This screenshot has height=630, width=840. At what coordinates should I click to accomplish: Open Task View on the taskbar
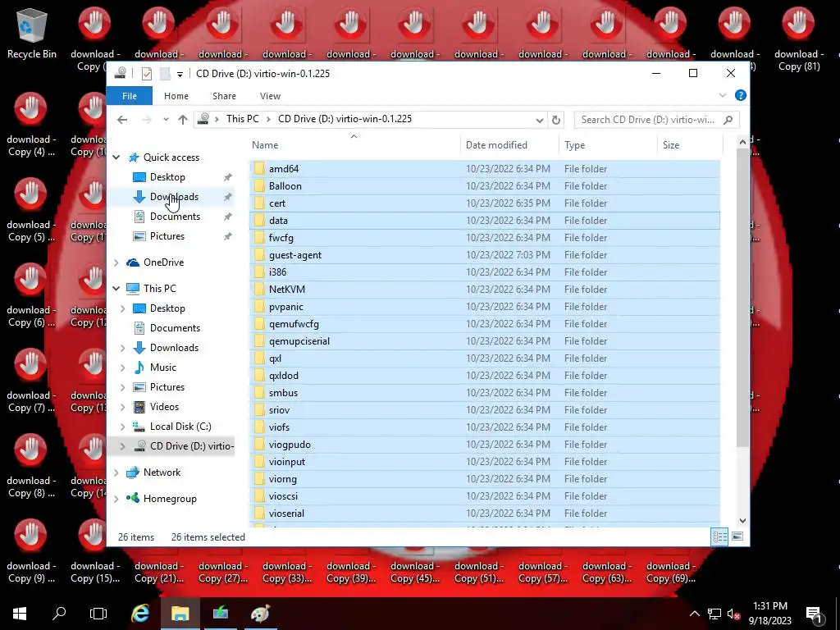[98, 614]
